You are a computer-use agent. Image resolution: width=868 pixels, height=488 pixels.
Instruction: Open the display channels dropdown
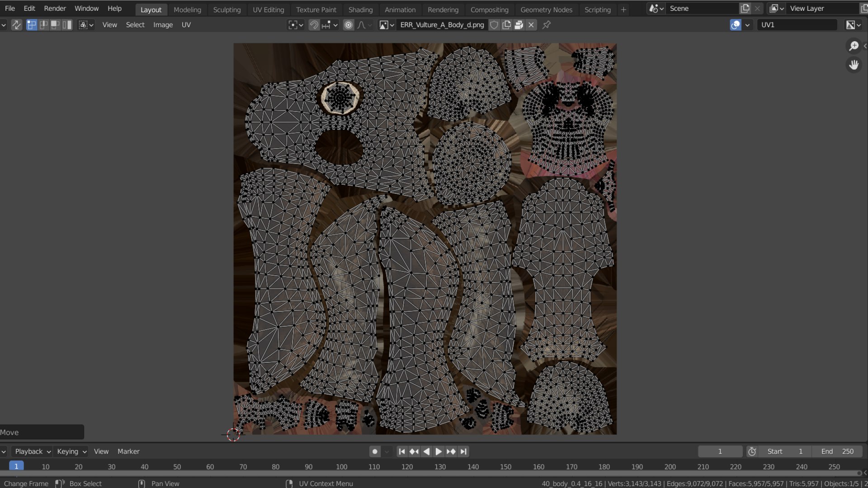[x=854, y=25]
